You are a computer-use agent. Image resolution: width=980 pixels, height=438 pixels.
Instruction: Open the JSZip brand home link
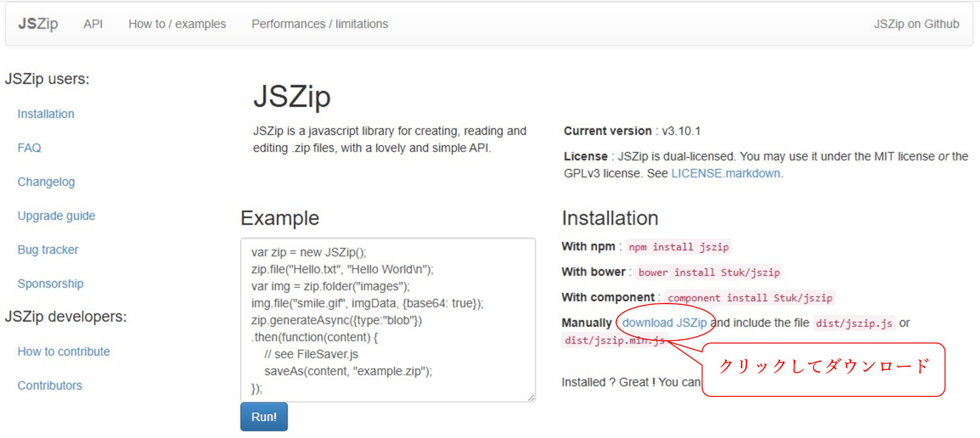(x=38, y=24)
